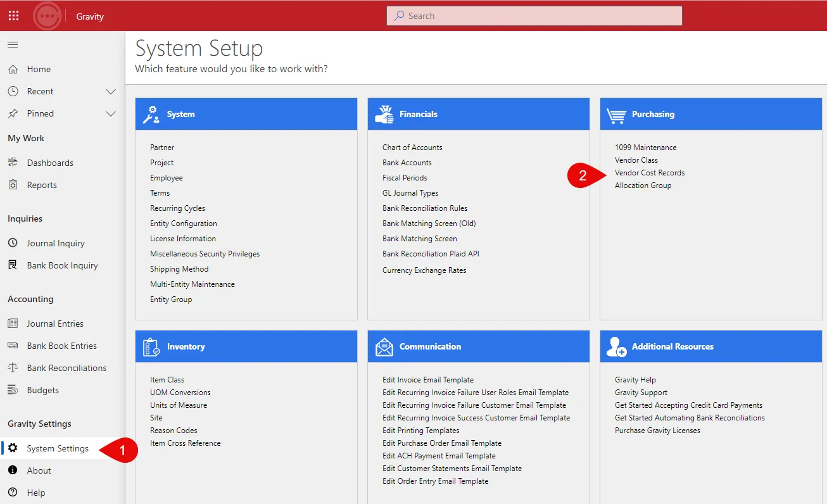Click the Help question mark icon
This screenshot has height=504, width=827.
click(13, 493)
